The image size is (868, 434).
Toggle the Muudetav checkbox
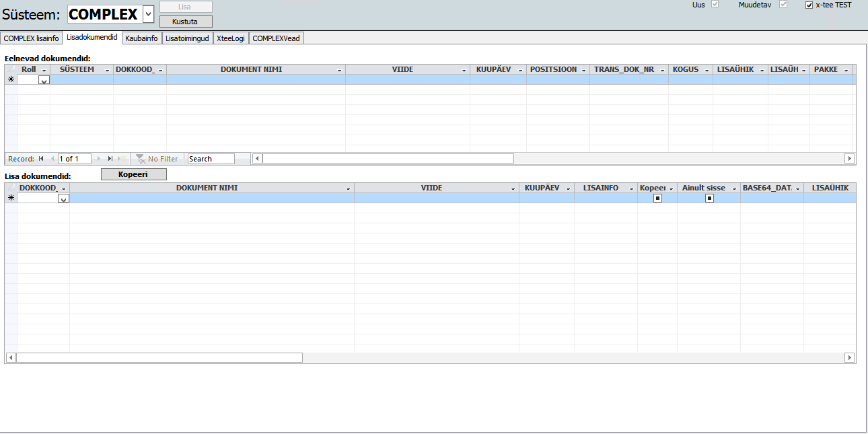pyautogui.click(x=783, y=5)
